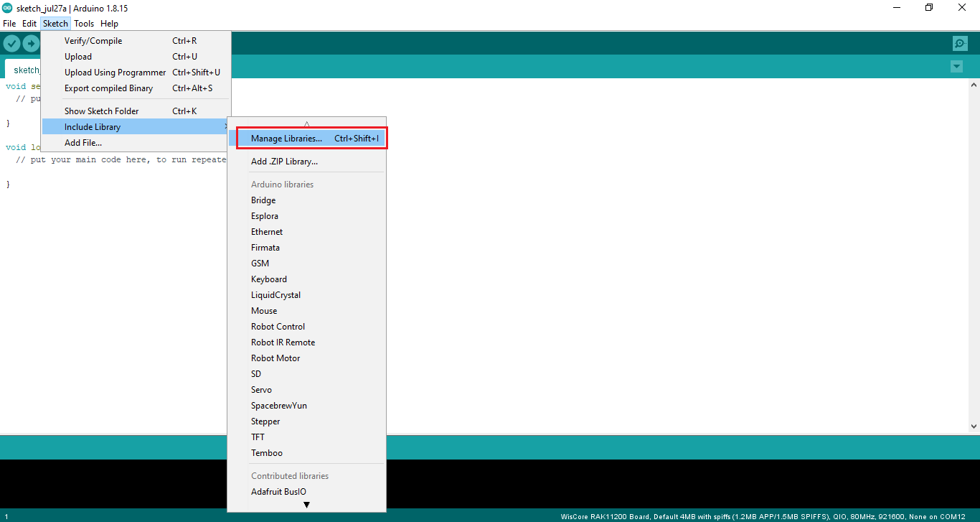The height and width of the screenshot is (522, 980).
Task: Open the tab options dropdown arrow
Action: click(x=956, y=67)
